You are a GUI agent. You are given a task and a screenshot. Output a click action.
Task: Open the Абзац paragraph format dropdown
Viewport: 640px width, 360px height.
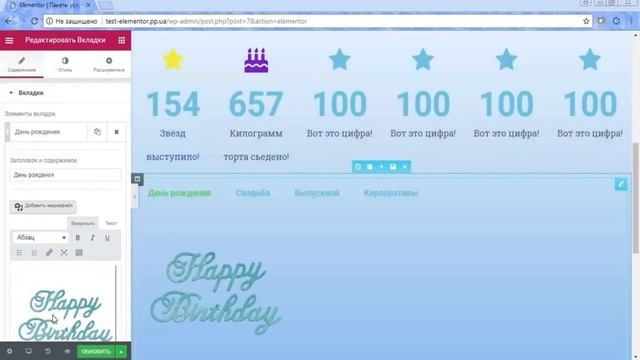point(40,237)
